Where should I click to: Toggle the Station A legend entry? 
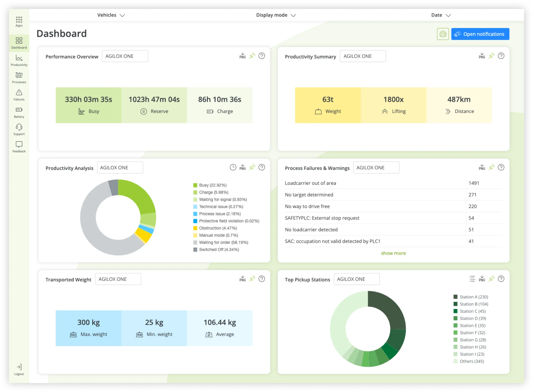click(471, 297)
